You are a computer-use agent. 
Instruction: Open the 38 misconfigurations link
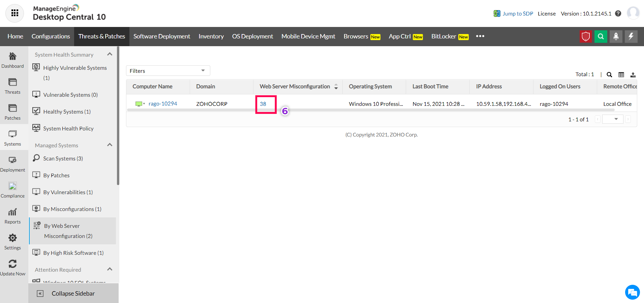263,104
